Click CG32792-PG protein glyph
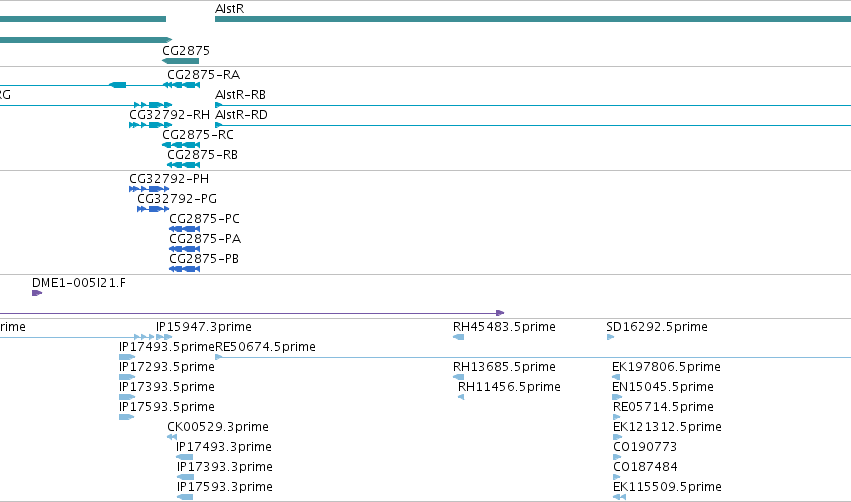 pos(153,209)
